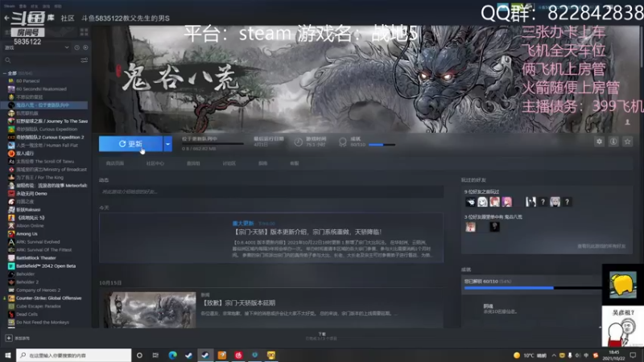Select Journey To The Savage Planet entry
The image size is (644, 362).
click(52, 121)
